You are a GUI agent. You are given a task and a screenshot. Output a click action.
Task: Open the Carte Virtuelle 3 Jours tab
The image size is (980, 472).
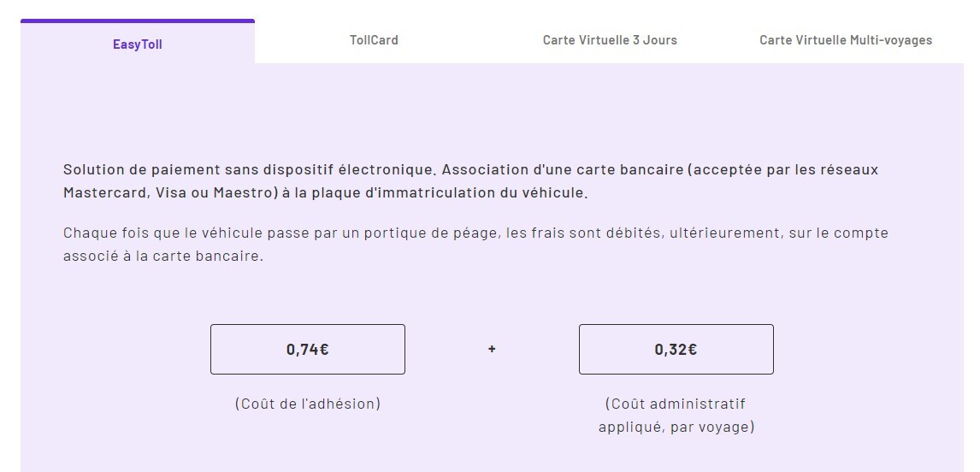point(609,40)
